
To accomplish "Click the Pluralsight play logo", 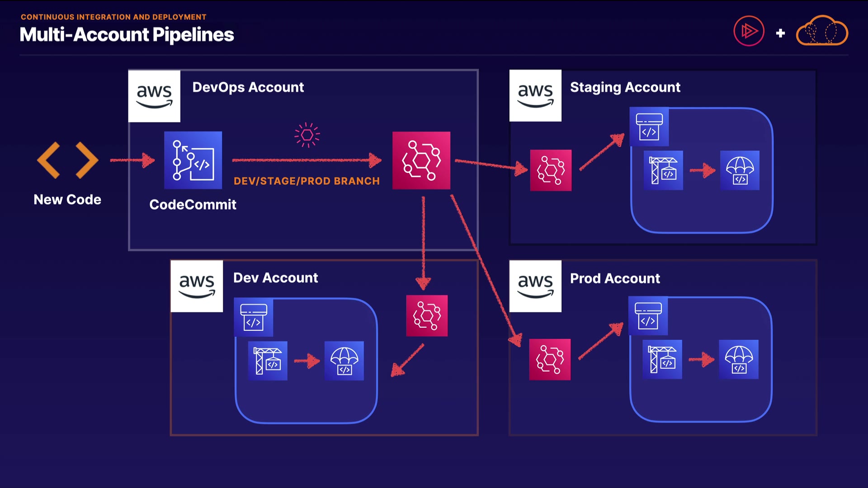I will point(749,31).
